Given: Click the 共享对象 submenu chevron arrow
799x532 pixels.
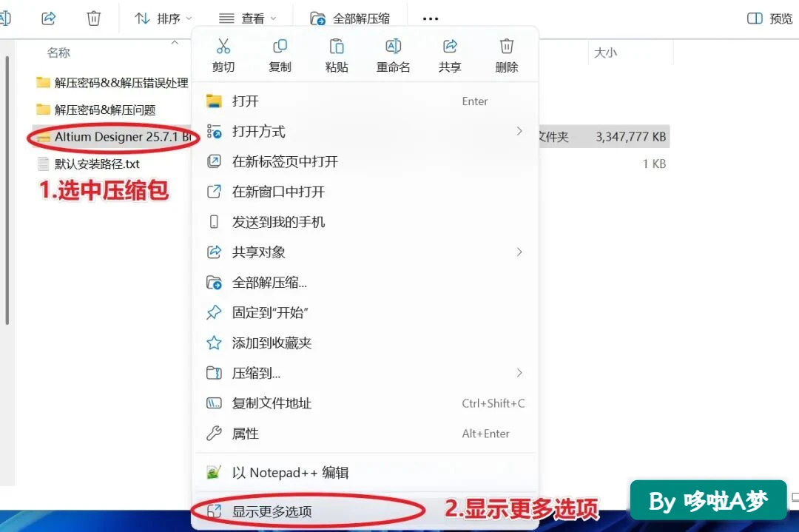Looking at the screenshot, I should tap(519, 252).
